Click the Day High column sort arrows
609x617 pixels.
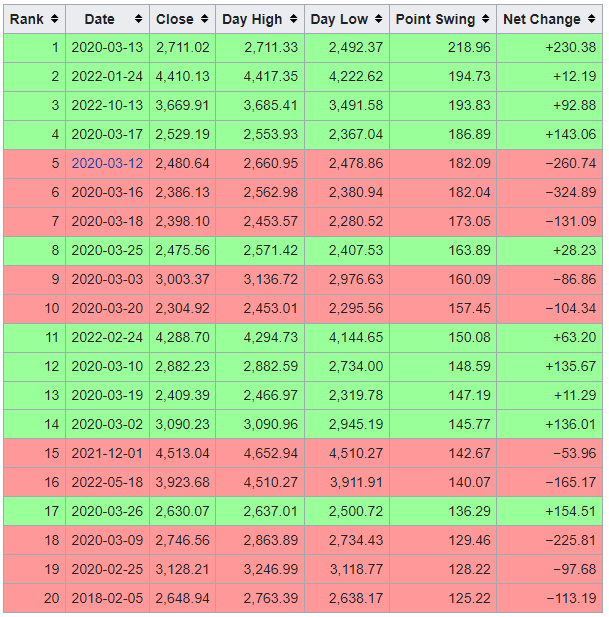[x=292, y=19]
